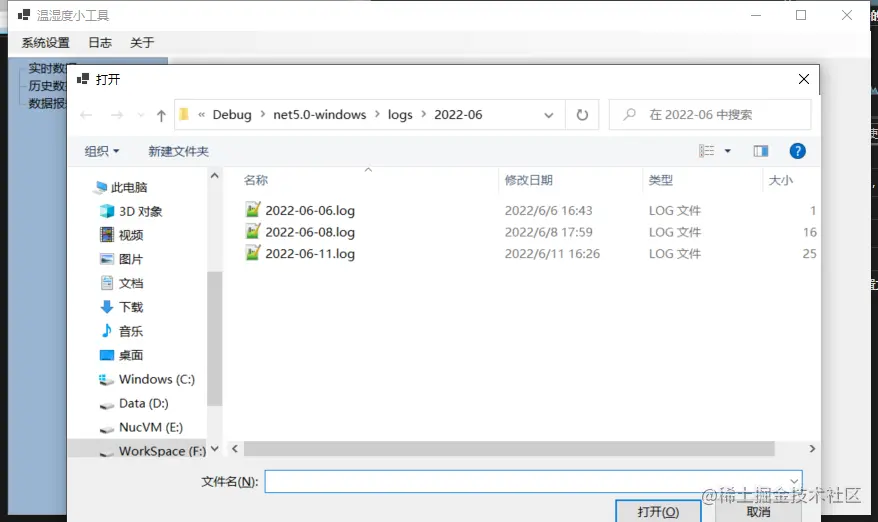Viewport: 878px width, 522px height.
Task: Open the 视频 folder
Action: click(x=131, y=235)
